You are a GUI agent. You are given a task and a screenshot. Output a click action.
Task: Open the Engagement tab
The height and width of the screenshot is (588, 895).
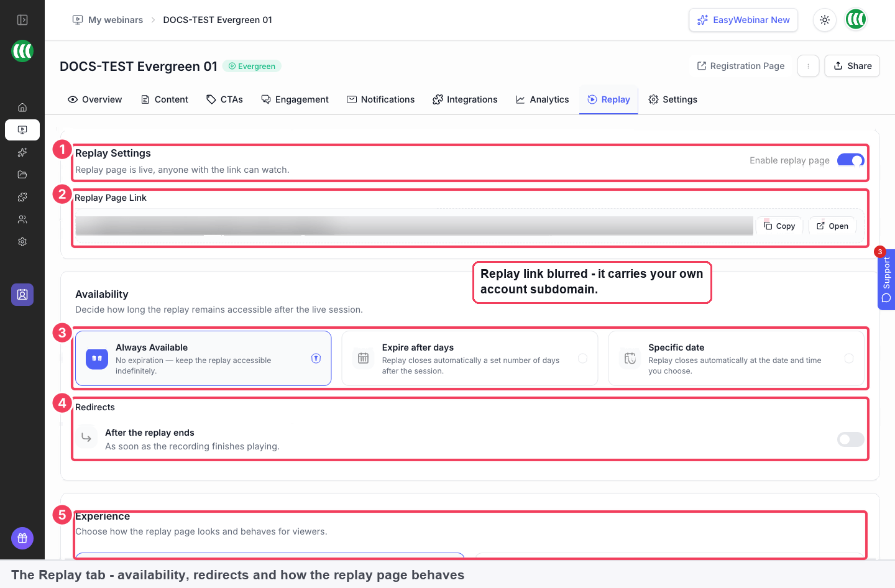295,99
